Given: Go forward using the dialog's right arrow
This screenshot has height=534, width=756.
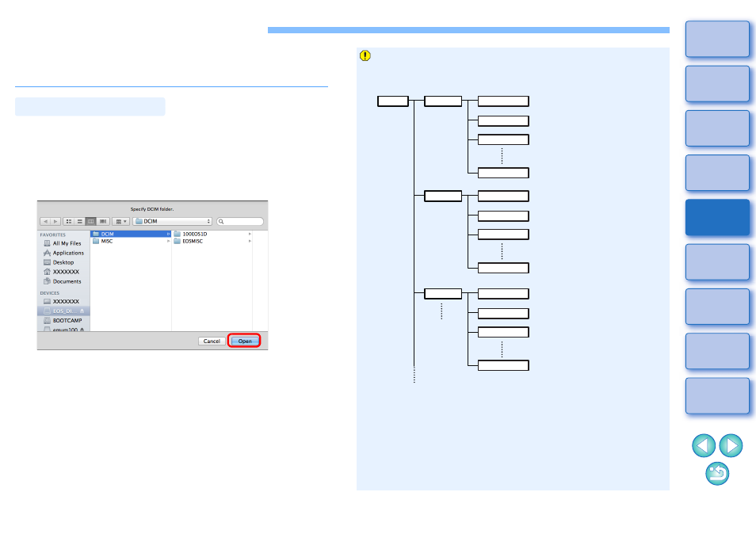Looking at the screenshot, I should point(55,221).
